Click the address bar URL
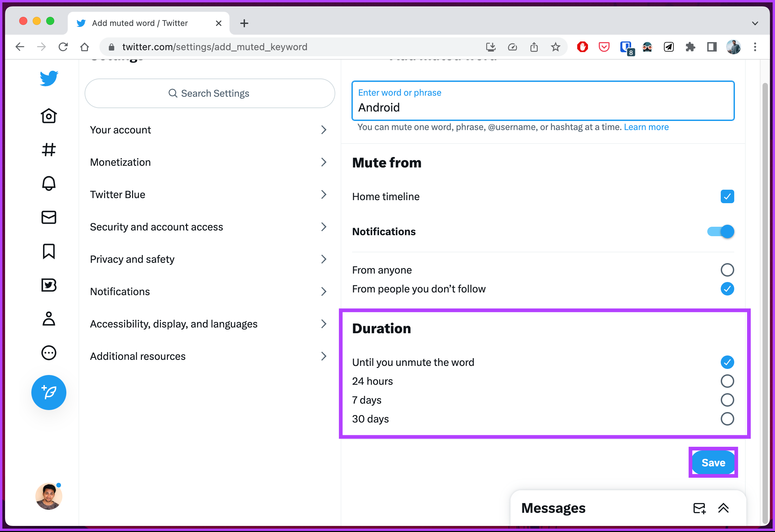Screen dimensions: 775x532 (x=215, y=47)
